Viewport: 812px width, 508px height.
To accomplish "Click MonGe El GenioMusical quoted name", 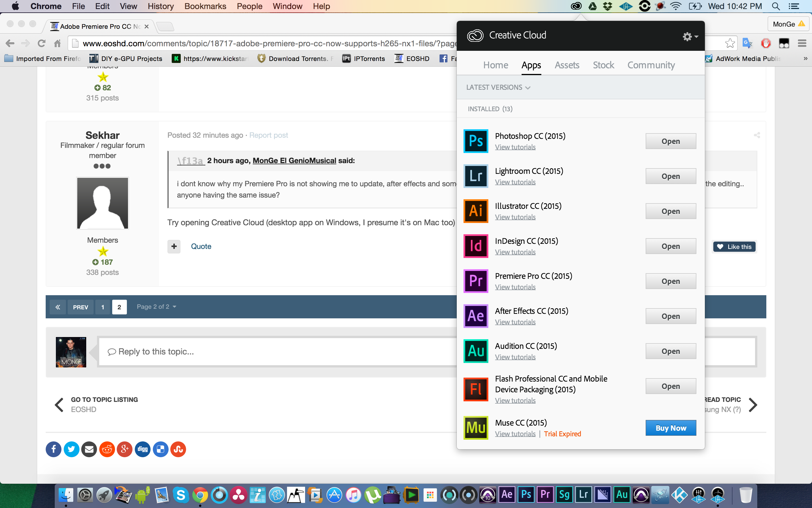I will point(294,161).
